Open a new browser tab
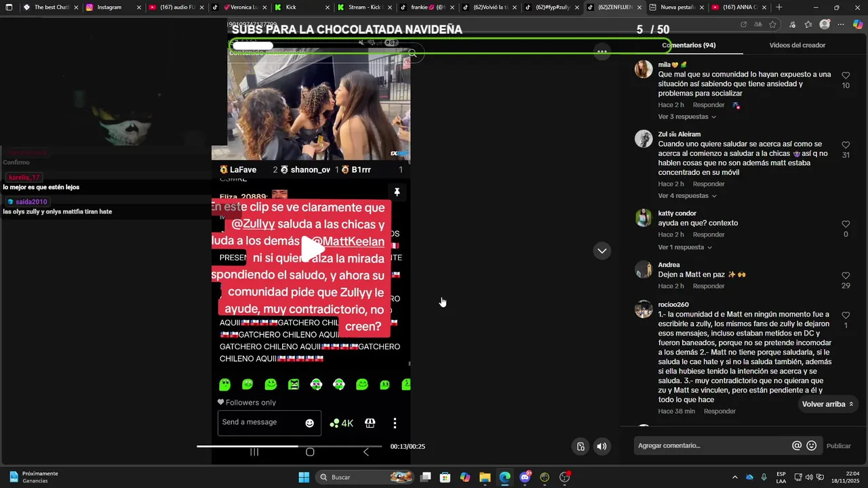 (x=778, y=7)
